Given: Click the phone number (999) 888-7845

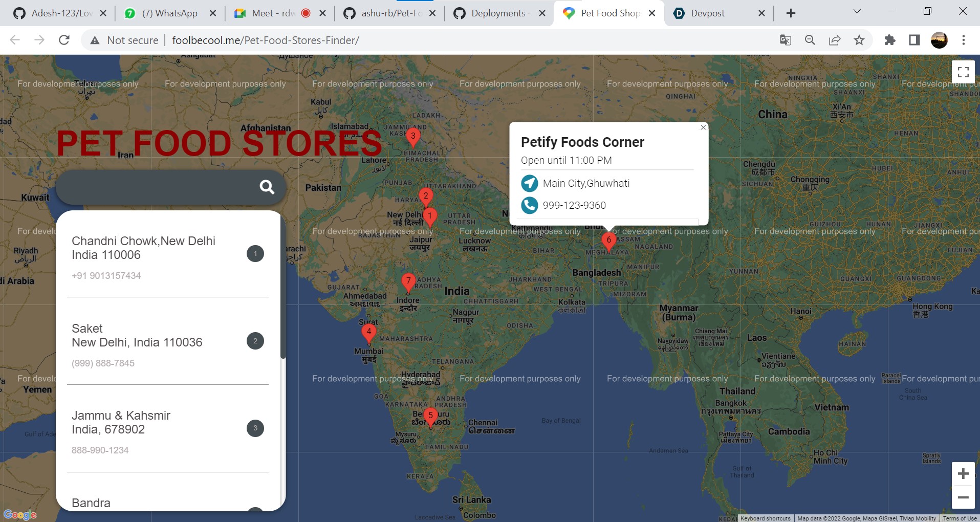Looking at the screenshot, I should [103, 363].
